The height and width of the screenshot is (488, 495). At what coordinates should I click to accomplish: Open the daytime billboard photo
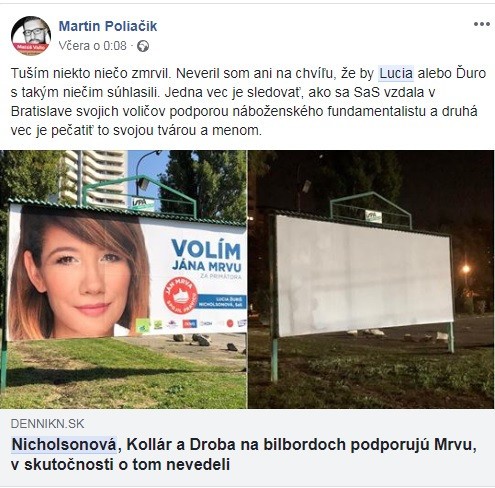123,279
